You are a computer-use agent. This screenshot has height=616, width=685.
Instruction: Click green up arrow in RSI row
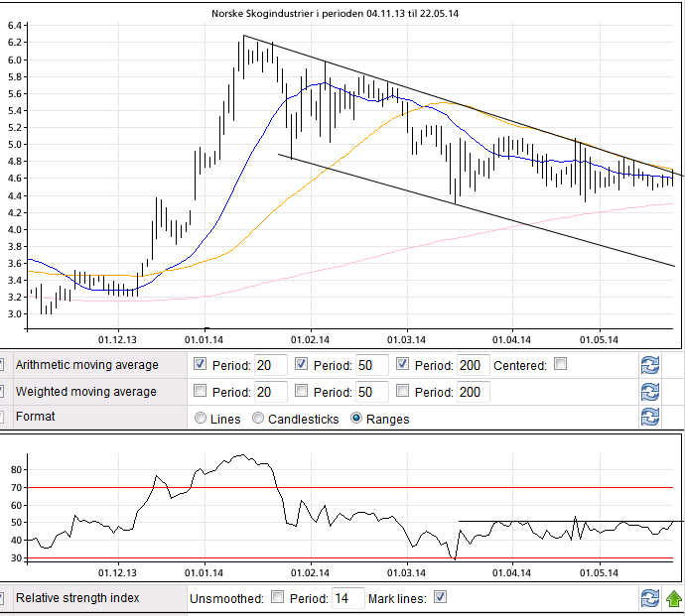[674, 598]
